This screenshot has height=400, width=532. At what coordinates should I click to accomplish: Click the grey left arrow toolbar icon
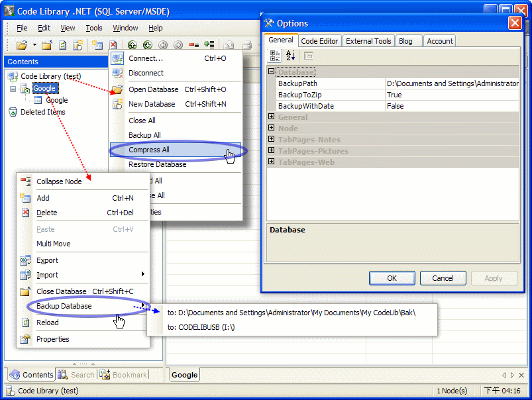coord(163,45)
